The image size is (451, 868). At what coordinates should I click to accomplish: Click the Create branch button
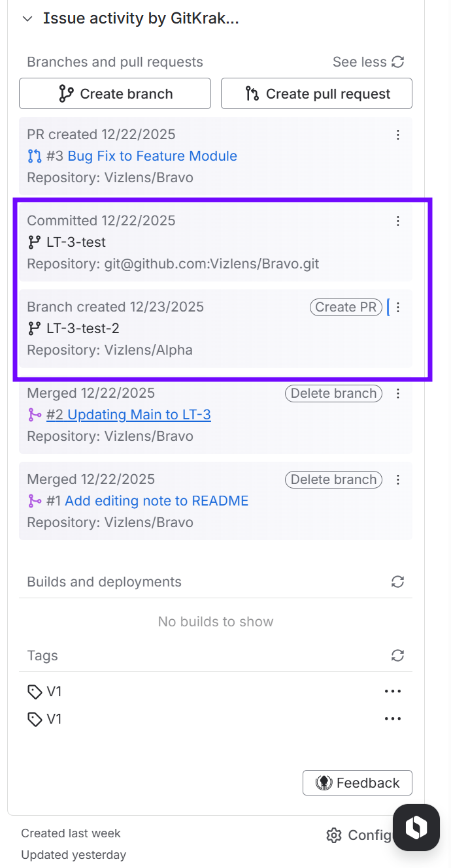tap(115, 93)
